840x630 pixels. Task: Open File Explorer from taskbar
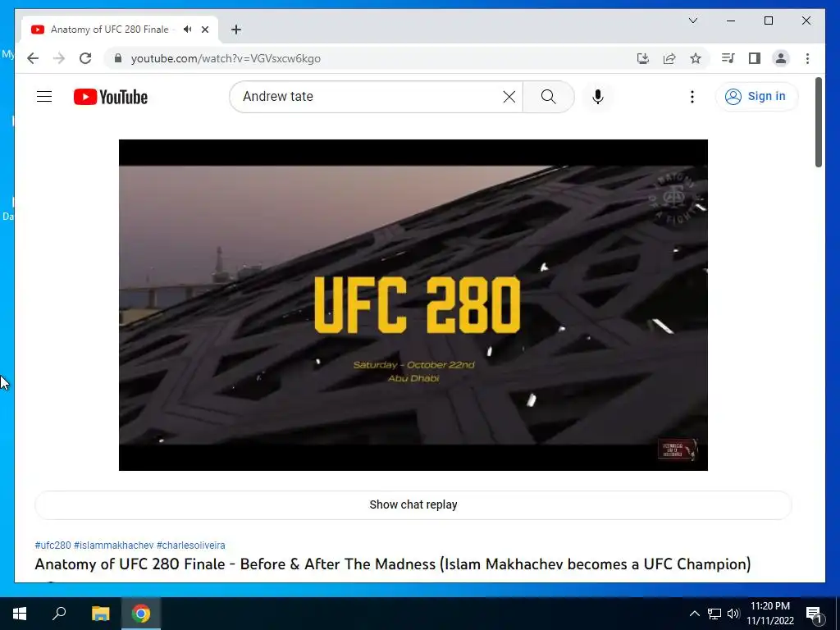pyautogui.click(x=100, y=614)
